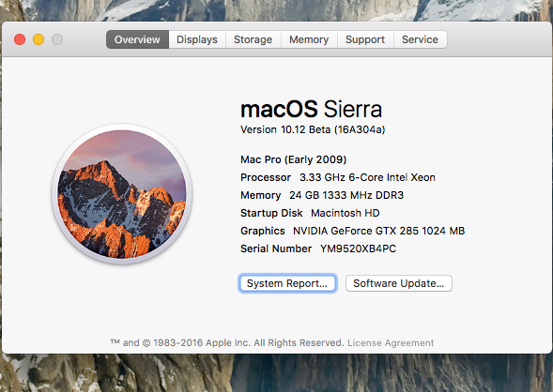The height and width of the screenshot is (392, 553).
Task: Click the Serial Number label
Action: point(276,249)
